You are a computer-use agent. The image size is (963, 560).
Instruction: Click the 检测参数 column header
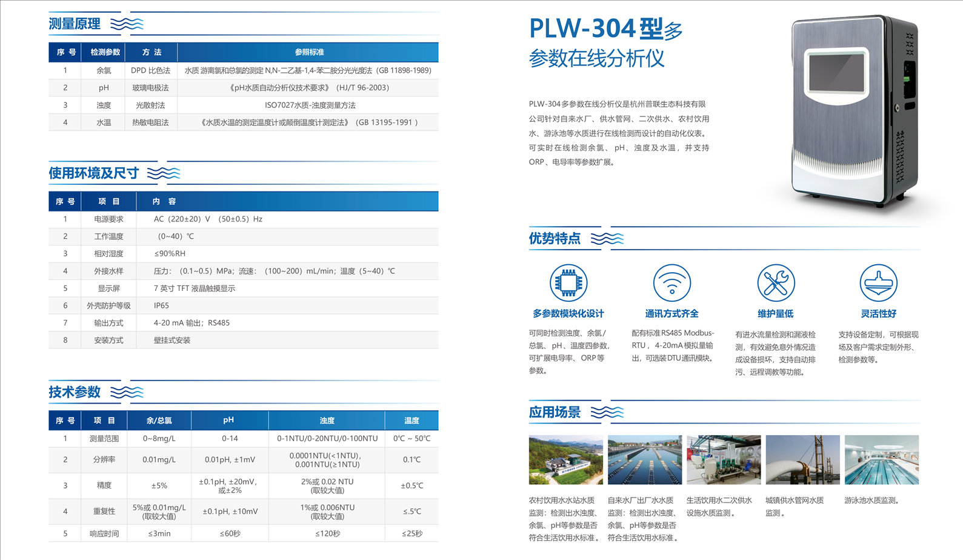click(105, 52)
